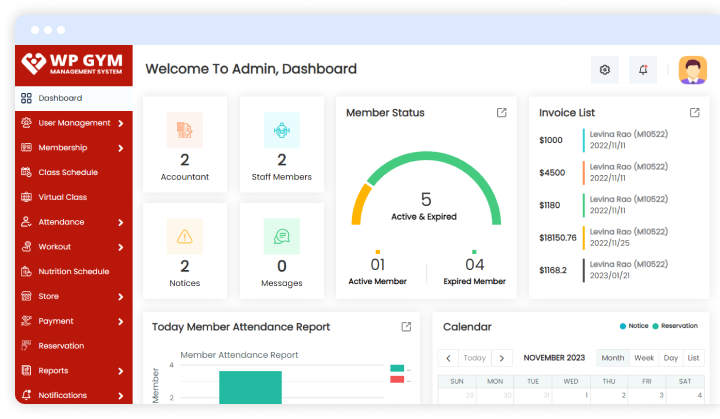Click the Class Schedule calendar icon
This screenshot has width=720, height=419.
(26, 172)
